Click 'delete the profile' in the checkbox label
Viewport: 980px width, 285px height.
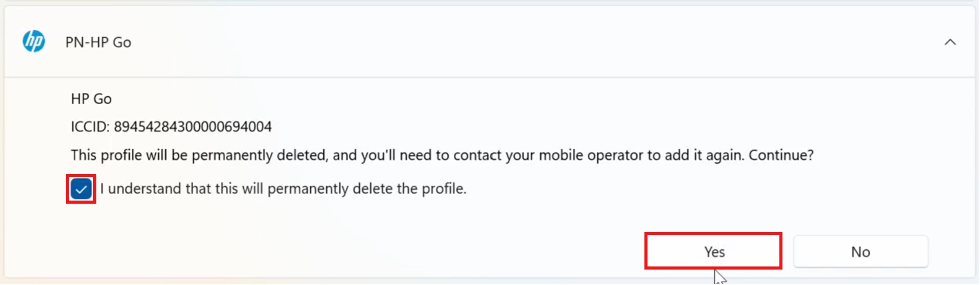(x=409, y=189)
